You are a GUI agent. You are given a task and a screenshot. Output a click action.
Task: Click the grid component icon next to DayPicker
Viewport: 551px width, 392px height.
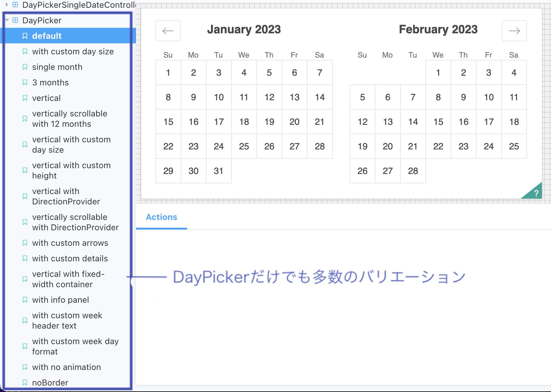tap(15, 20)
